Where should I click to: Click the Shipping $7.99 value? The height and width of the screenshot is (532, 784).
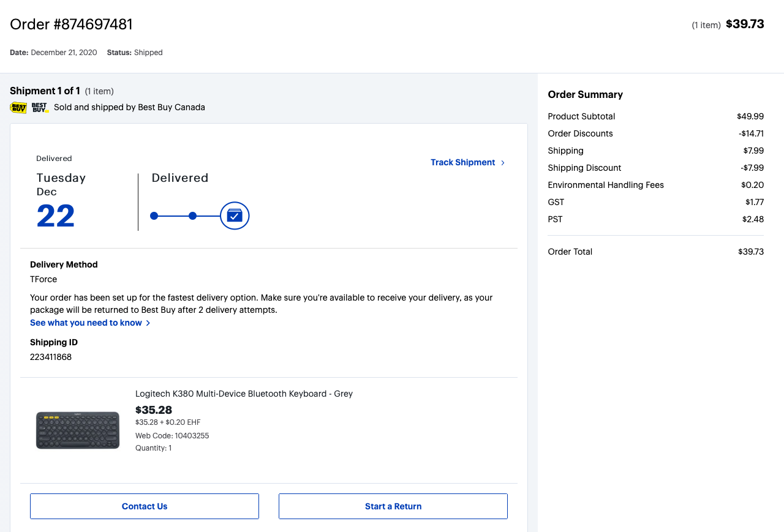[753, 151]
